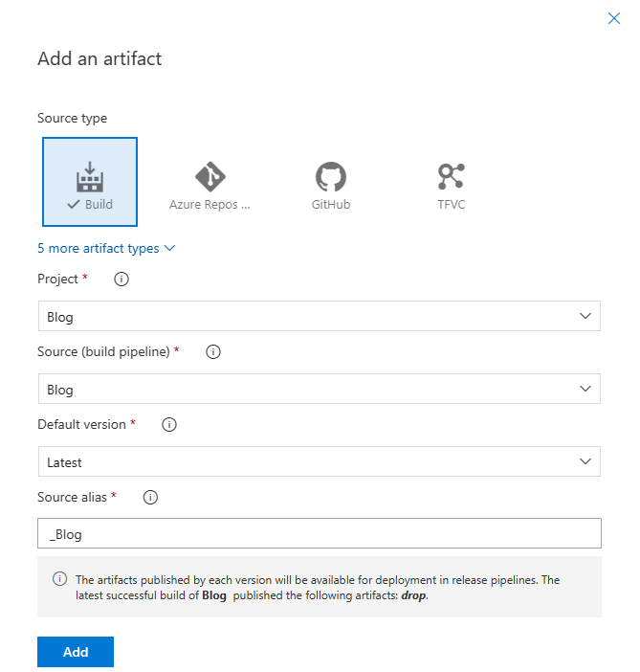Click the Source alias info icon
Screen dimensions: 640x672
click(150, 498)
